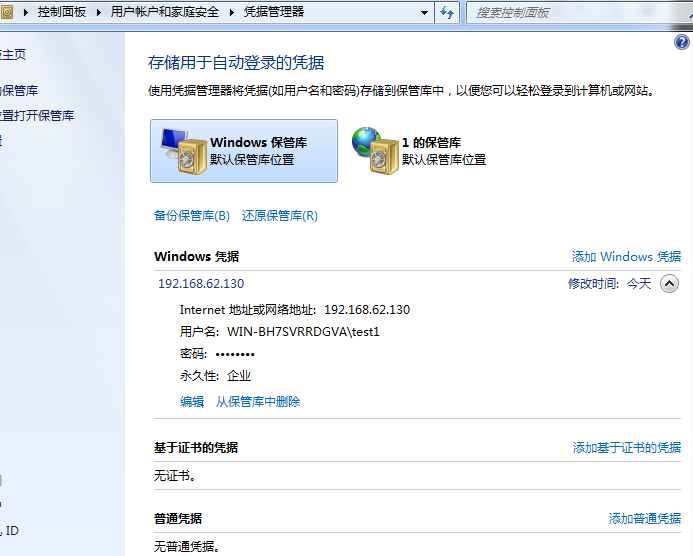The height and width of the screenshot is (556, 693).
Task: Select the Windows 保管库 vault tile
Action: click(244, 151)
